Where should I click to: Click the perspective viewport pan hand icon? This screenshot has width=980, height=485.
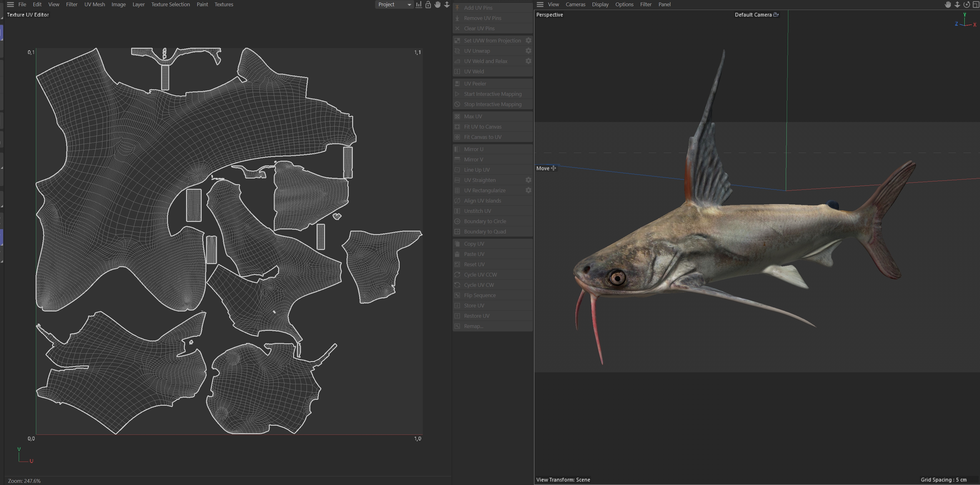(948, 5)
